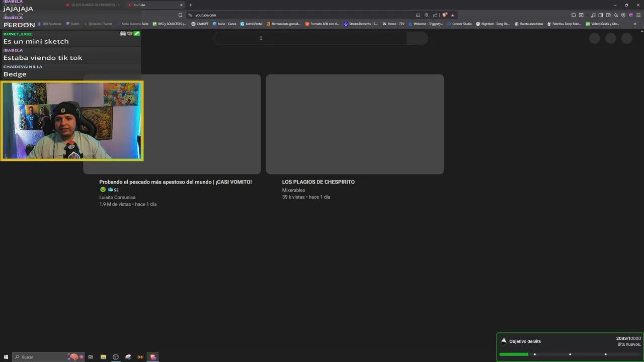Screen dimensions: 644x362
Task: Open the Herramienta gratuit... bookmark
Action: coord(284,24)
